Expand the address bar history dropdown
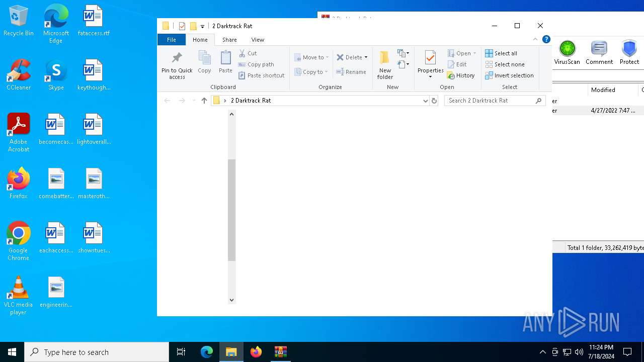Image resolution: width=644 pixels, height=362 pixels. click(x=426, y=101)
